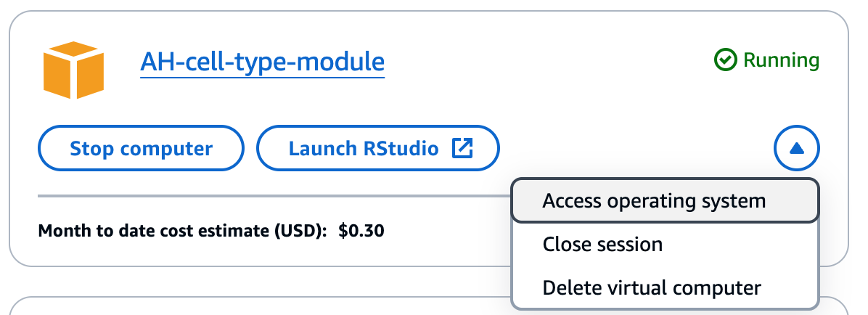Launch RStudio from the button
Viewport: 868px width, 315px height.
tap(378, 148)
